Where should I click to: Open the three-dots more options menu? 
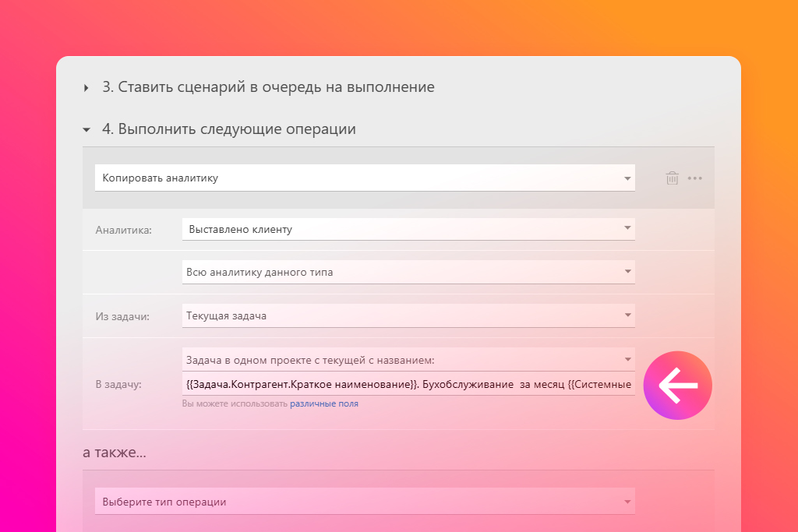click(695, 178)
